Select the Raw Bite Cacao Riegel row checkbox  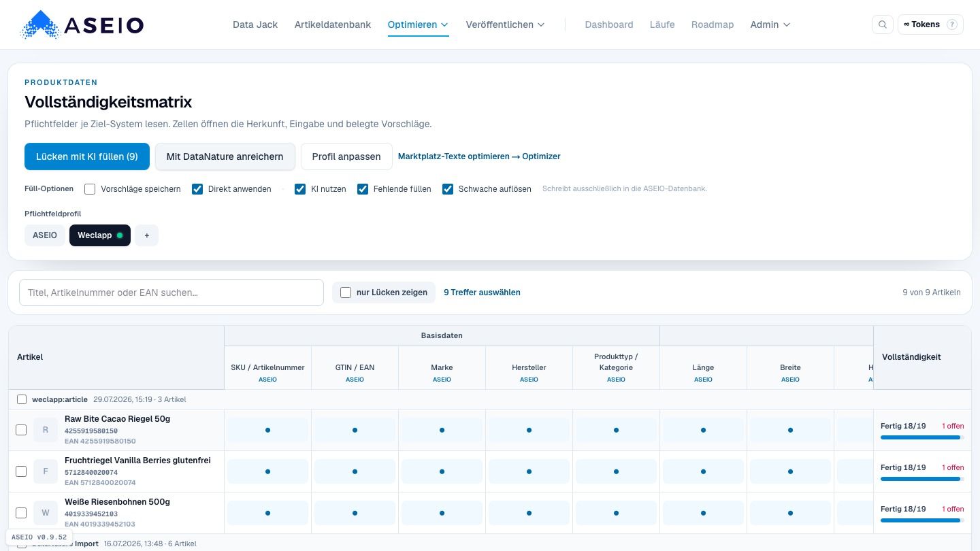click(21, 430)
